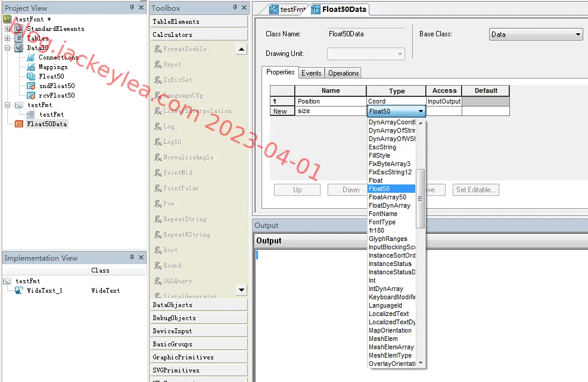Switch to the Events tab
The width and height of the screenshot is (588, 382).
point(311,73)
